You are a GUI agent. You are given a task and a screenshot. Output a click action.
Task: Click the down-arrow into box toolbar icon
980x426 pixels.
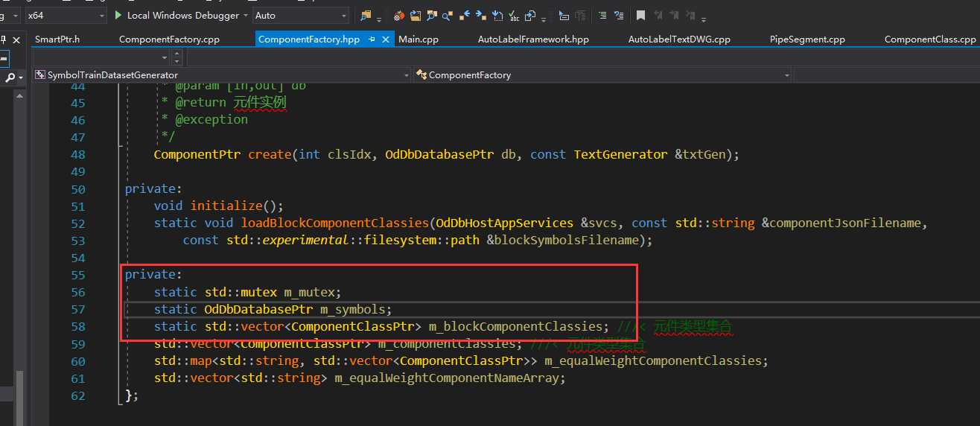[x=497, y=16]
